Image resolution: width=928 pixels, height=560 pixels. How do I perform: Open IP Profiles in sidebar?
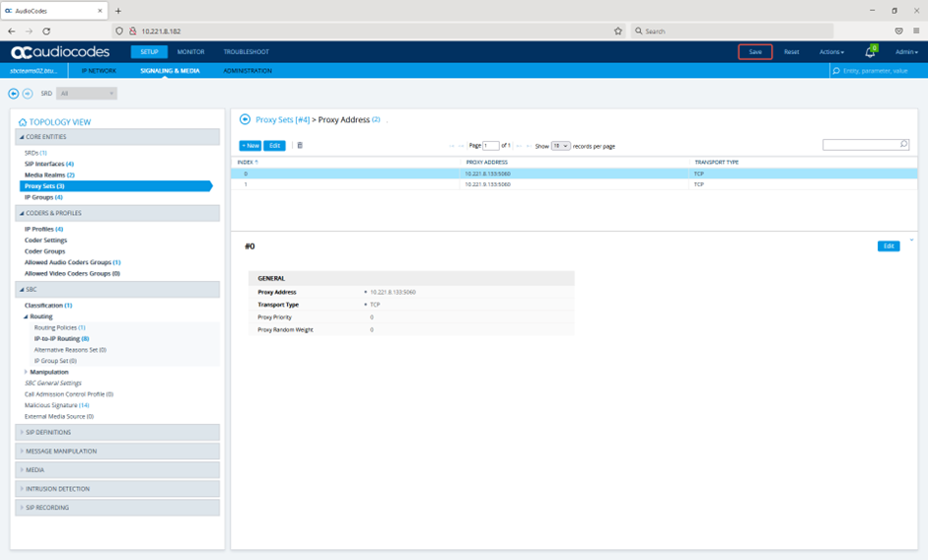click(43, 229)
